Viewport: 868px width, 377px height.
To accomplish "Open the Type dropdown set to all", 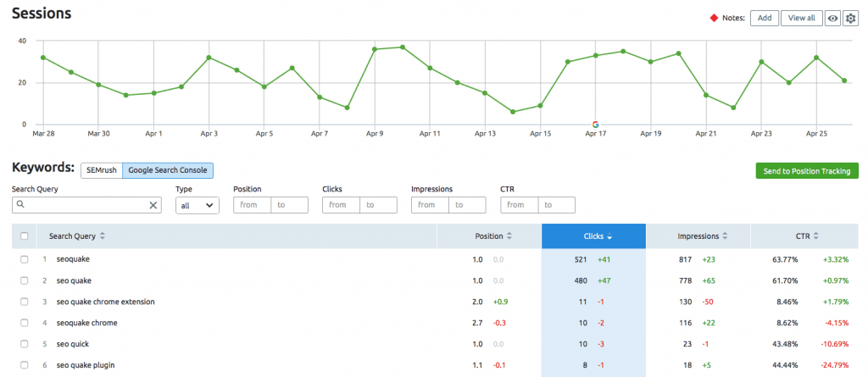I will pyautogui.click(x=197, y=205).
